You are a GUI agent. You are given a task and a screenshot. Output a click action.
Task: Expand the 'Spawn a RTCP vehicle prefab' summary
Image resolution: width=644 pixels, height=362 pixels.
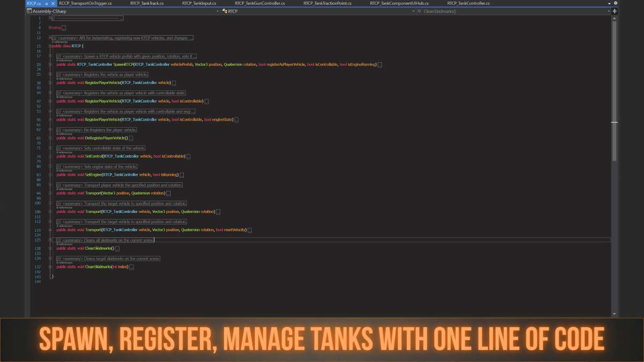[50, 56]
